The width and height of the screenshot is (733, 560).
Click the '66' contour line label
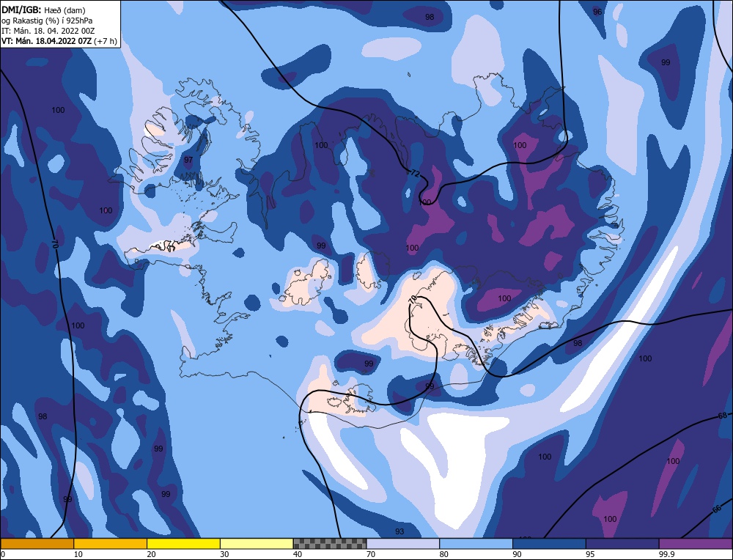(717, 509)
